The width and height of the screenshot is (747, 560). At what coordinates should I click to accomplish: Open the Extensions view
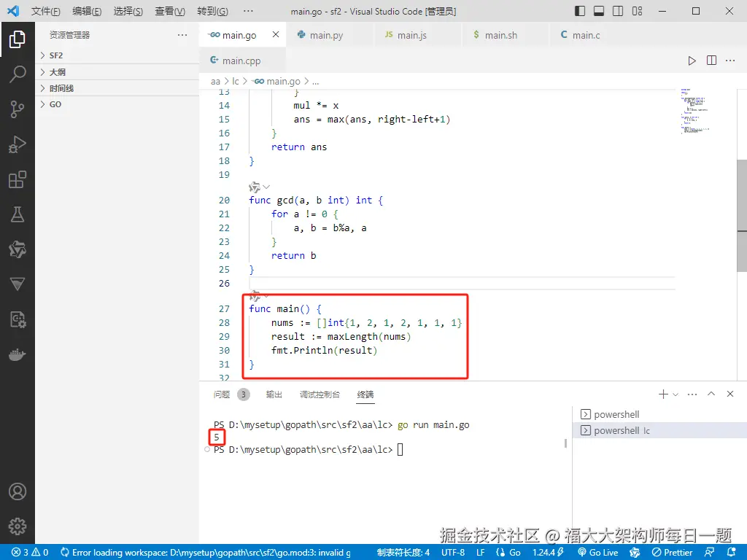click(18, 179)
